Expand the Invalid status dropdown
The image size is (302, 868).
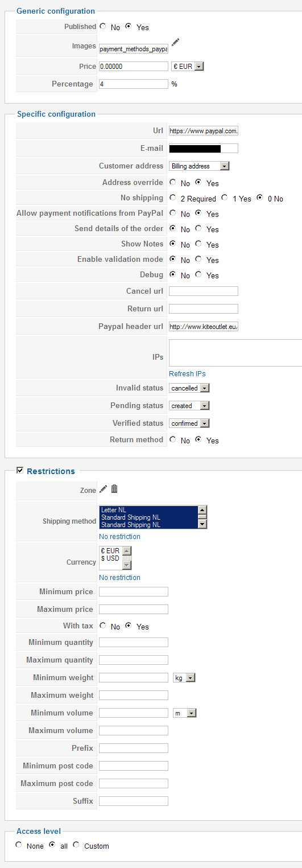pyautogui.click(x=189, y=388)
